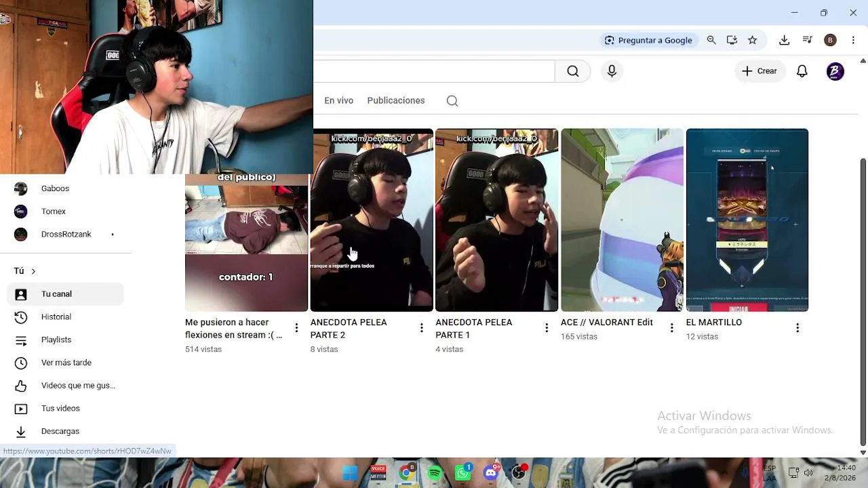
Task: Open Chrome's media control icon
Action: [x=807, y=40]
